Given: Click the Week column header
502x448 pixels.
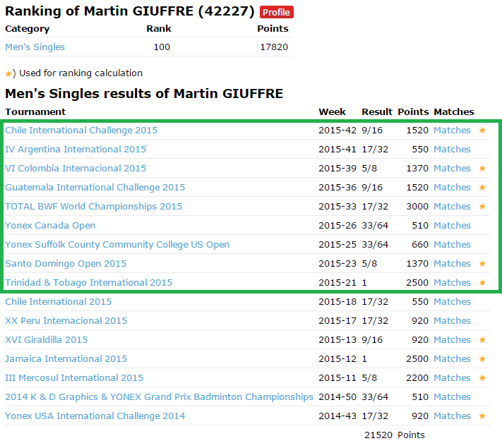Looking at the screenshot, I should pyautogui.click(x=332, y=111).
